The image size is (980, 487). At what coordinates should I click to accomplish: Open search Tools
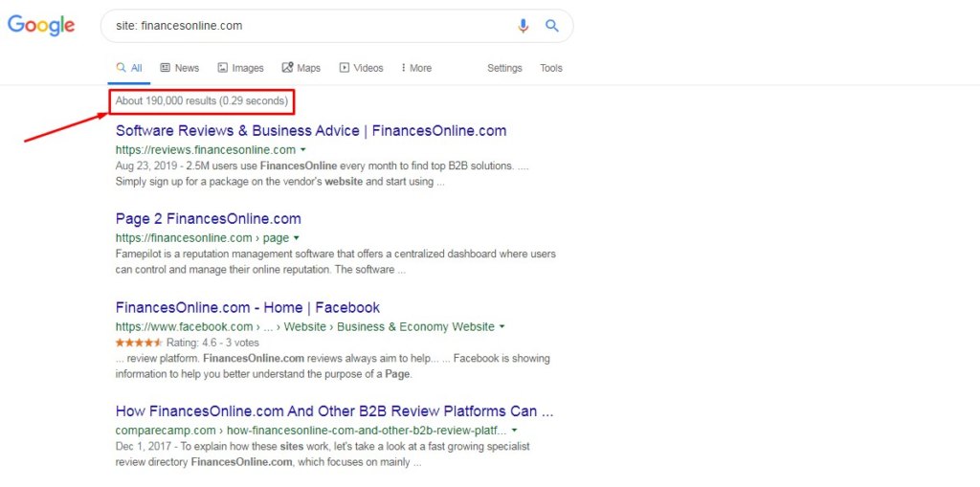point(551,68)
